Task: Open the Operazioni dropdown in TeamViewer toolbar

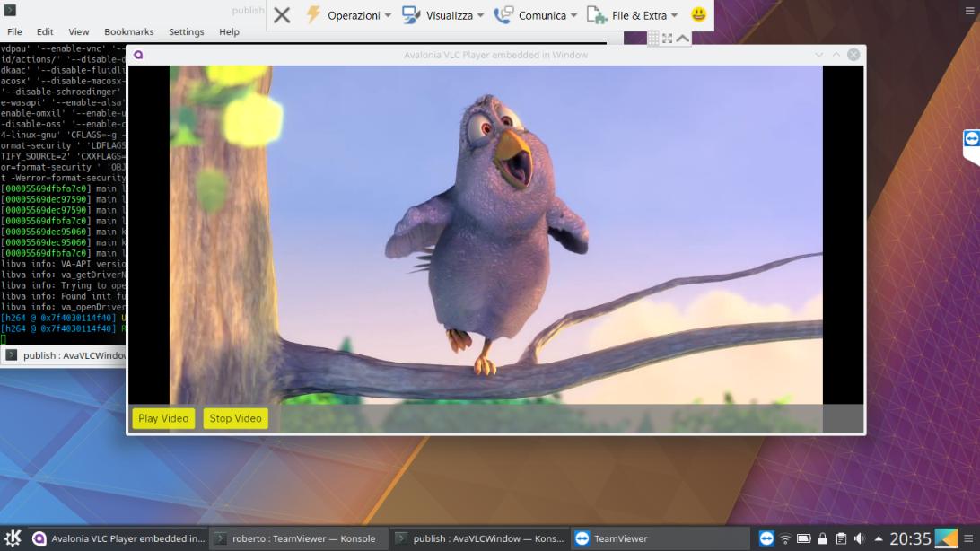Action: click(x=349, y=15)
